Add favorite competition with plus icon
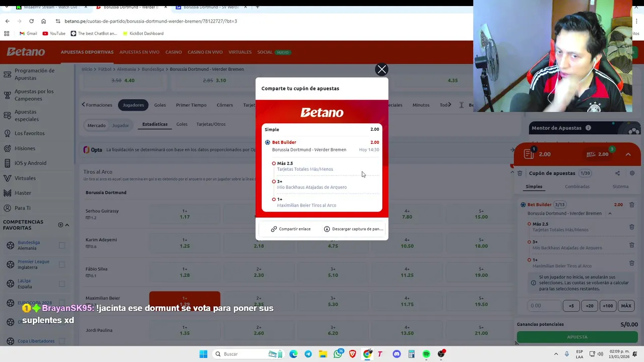Image resolution: width=644 pixels, height=362 pixels. (60, 225)
